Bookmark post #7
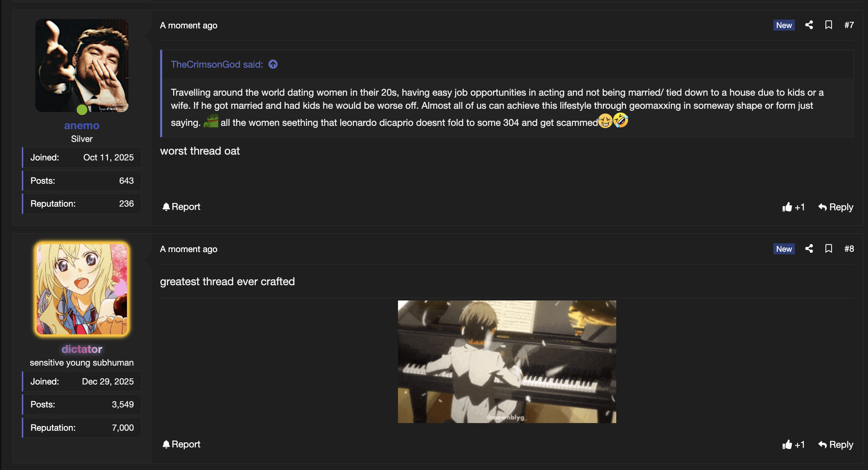Screen dimensions: 868x470 828,25
